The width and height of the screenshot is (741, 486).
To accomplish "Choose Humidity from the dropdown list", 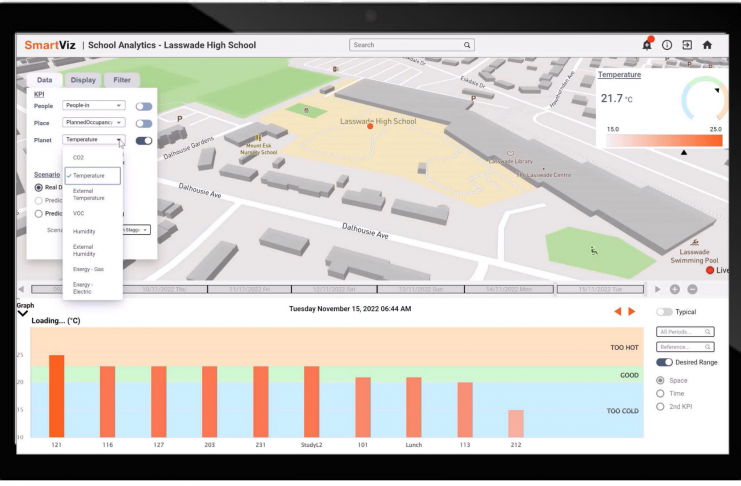I will pos(84,231).
